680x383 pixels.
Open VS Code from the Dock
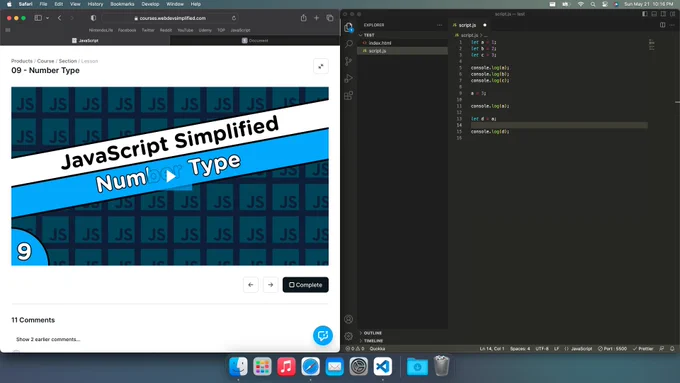tap(382, 367)
